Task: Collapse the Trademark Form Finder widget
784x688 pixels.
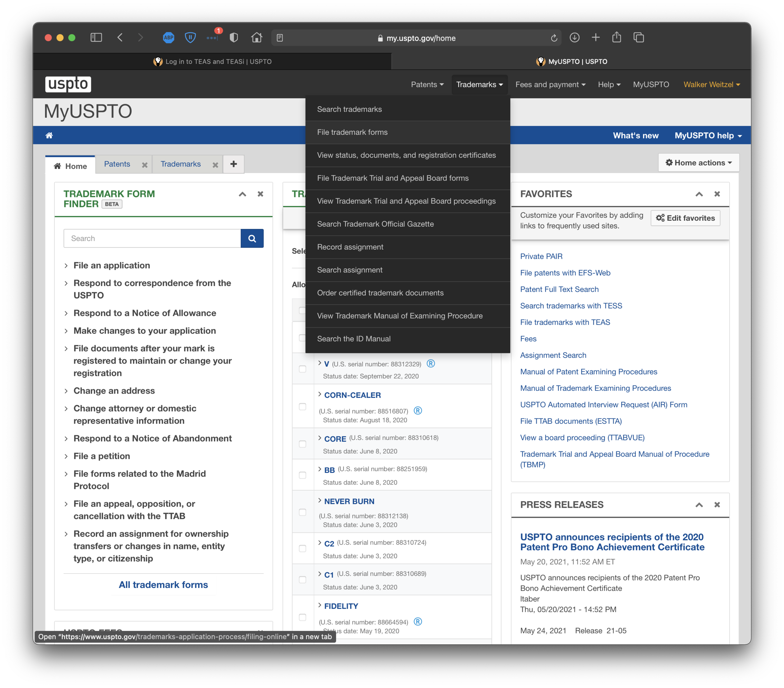Action: 242,194
